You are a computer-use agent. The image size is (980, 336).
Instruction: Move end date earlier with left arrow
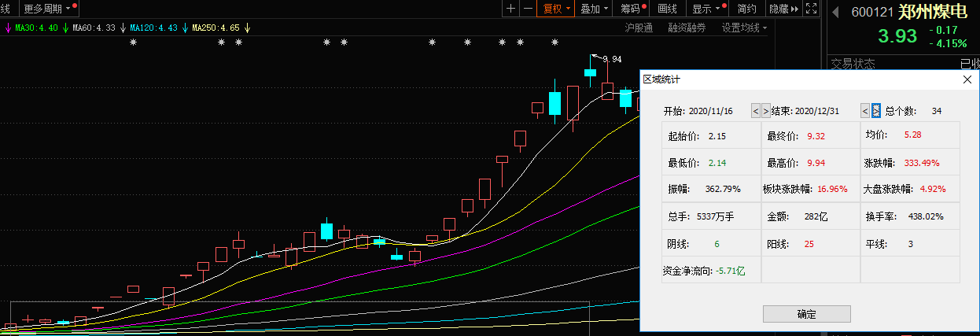point(865,111)
